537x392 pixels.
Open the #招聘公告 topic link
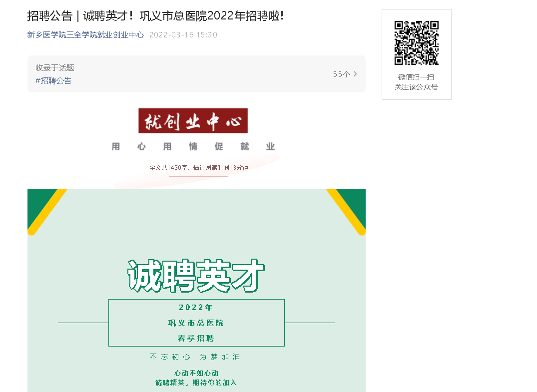[53, 81]
